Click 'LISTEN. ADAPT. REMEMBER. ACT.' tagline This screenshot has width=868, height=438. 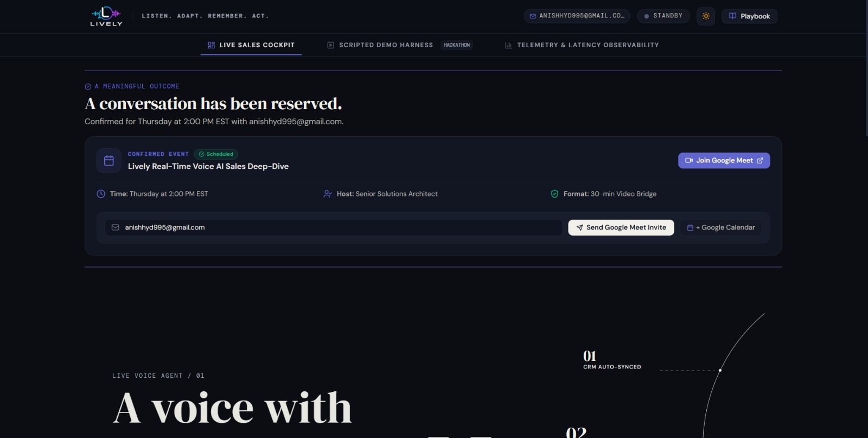coord(205,16)
